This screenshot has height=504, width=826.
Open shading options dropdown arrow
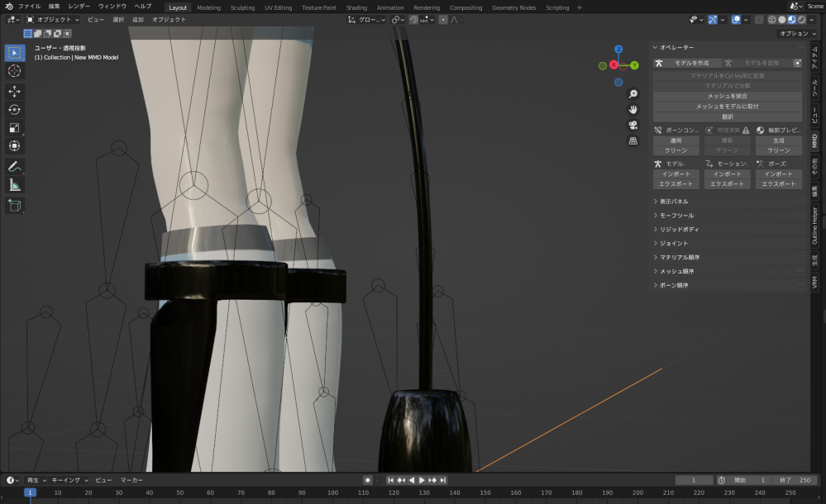813,20
